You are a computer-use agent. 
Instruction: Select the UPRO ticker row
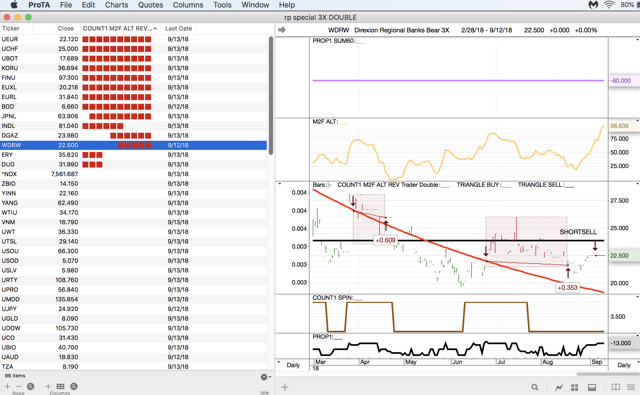click(x=133, y=290)
